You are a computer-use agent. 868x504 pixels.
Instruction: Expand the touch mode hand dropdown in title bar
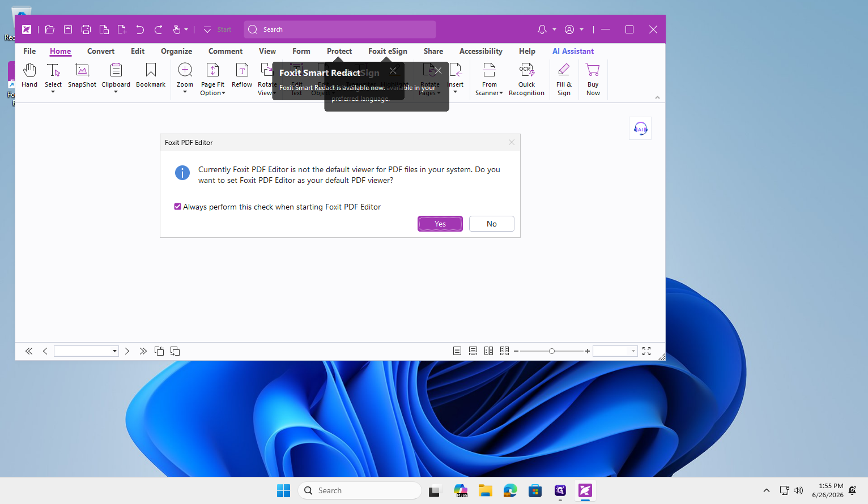(x=186, y=29)
